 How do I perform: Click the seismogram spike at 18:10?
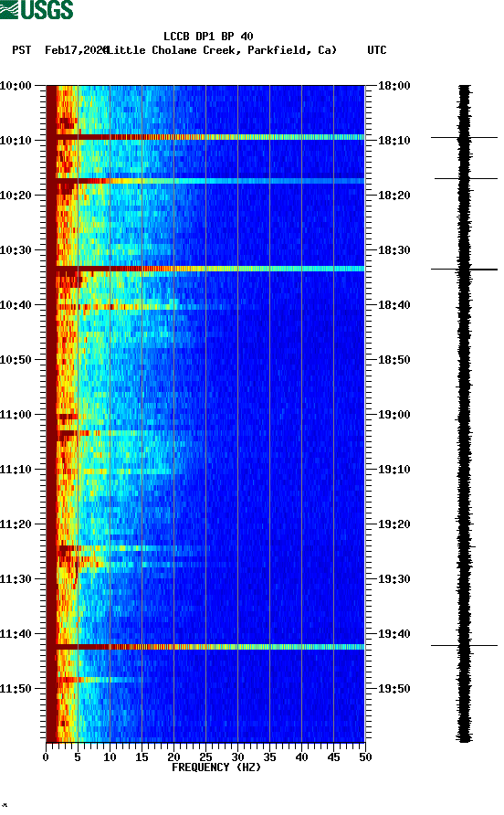click(x=464, y=138)
